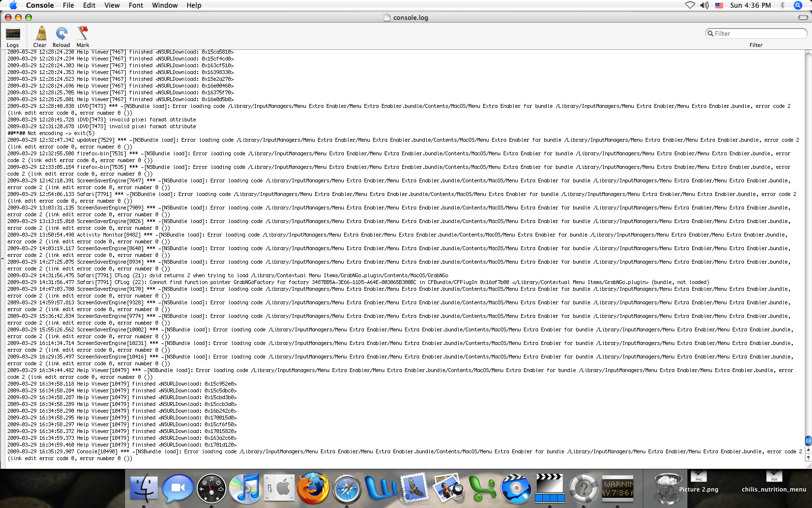Open the Trash in the Dock
The width and height of the screenshot is (812, 508).
[x=667, y=488]
